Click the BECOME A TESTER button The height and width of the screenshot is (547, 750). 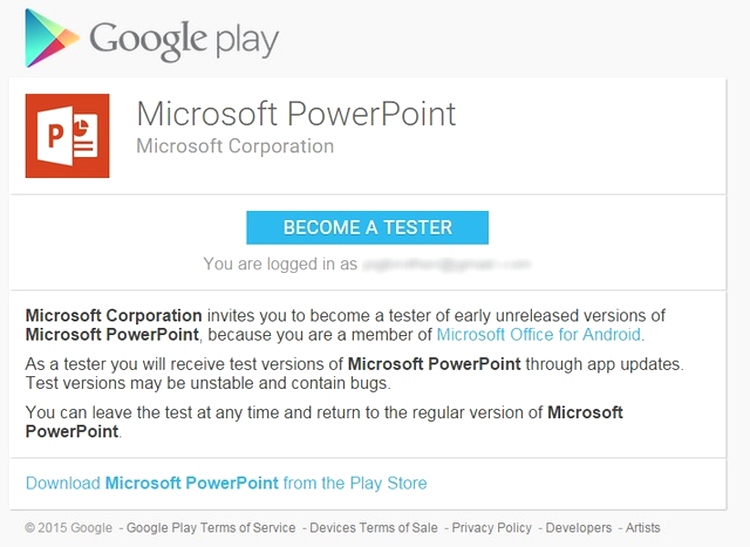367,228
